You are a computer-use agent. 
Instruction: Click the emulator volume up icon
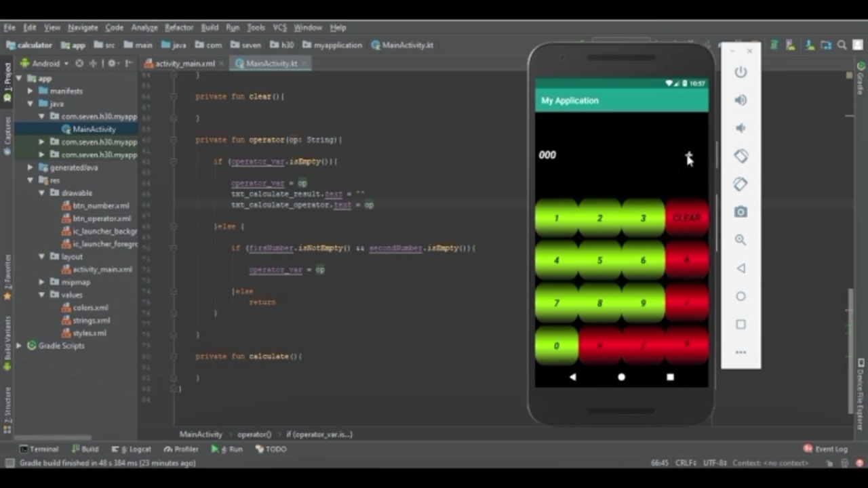(741, 100)
